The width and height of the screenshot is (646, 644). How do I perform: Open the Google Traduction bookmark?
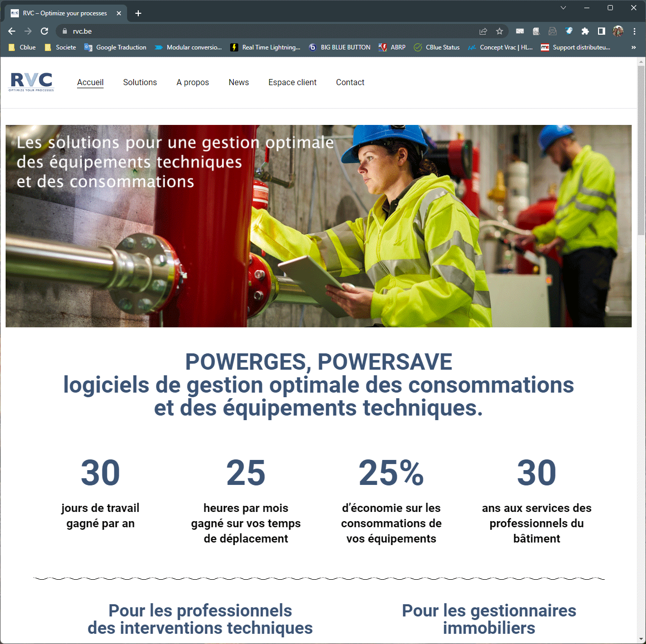pyautogui.click(x=115, y=47)
